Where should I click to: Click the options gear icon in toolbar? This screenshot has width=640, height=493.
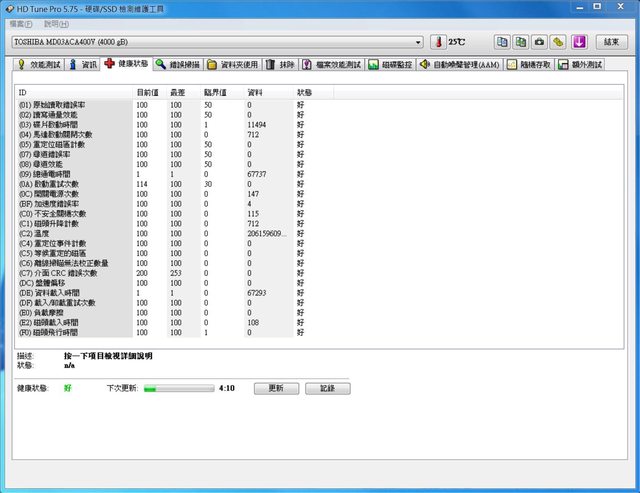(559, 42)
